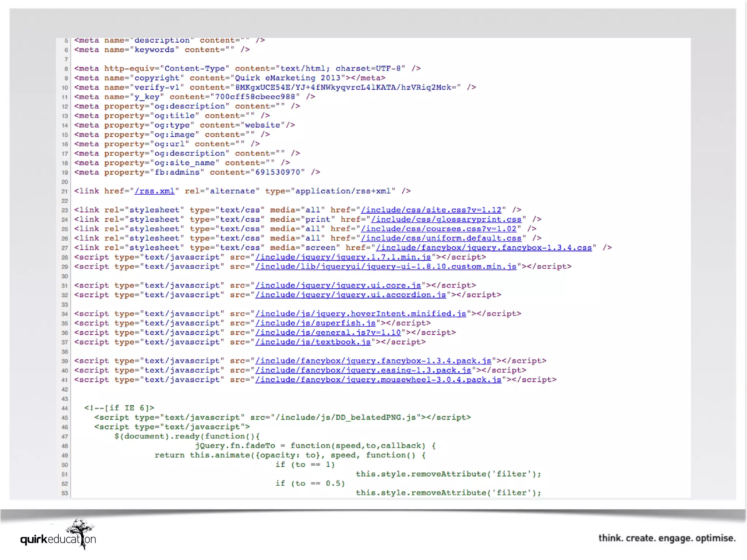
Task: Open the glossaryprint.css link
Action: (x=446, y=219)
